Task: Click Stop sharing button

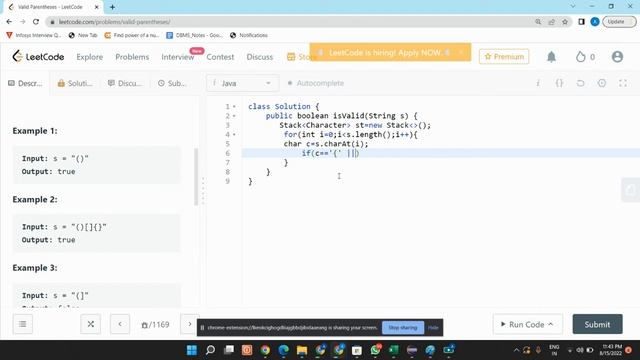Action: click(x=403, y=328)
